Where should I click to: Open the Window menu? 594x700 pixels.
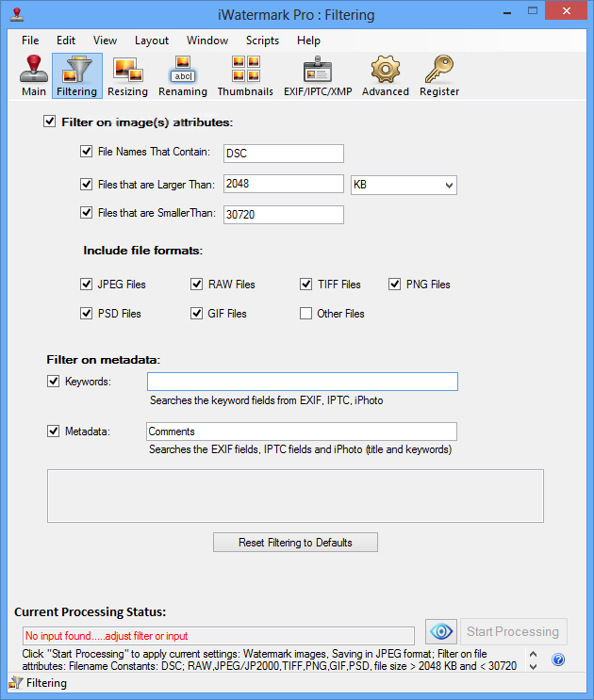click(x=207, y=41)
